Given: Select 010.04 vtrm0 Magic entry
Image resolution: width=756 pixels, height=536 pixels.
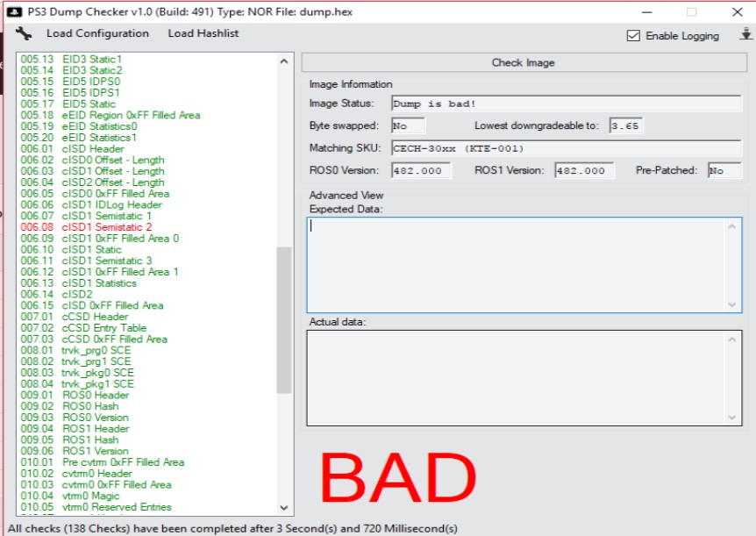Looking at the screenshot, I should pos(70,496).
